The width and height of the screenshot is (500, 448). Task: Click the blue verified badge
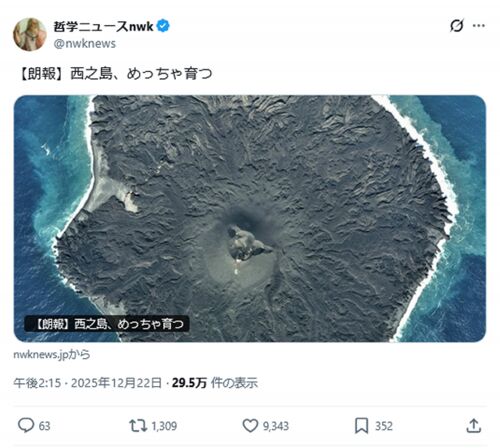point(163,26)
